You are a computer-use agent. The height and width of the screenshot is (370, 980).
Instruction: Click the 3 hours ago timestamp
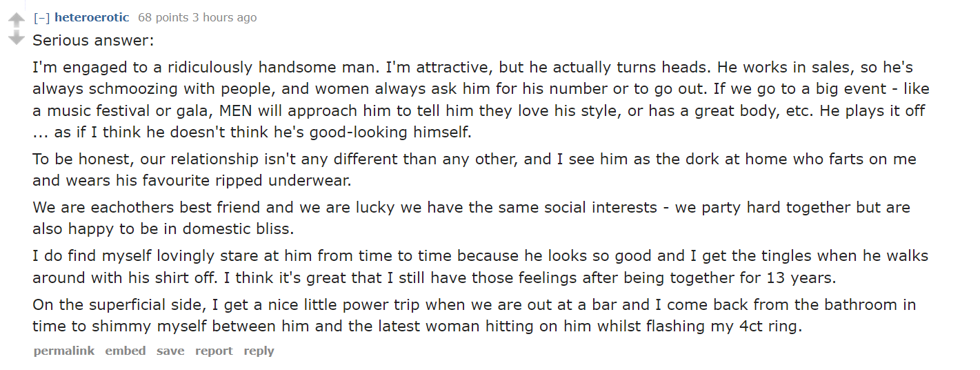click(224, 17)
